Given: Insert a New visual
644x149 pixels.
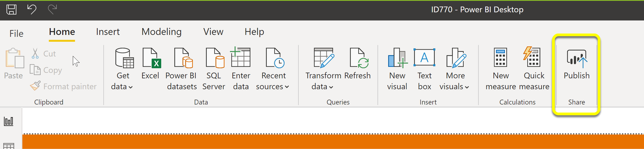Looking at the screenshot, I should [398, 58].
